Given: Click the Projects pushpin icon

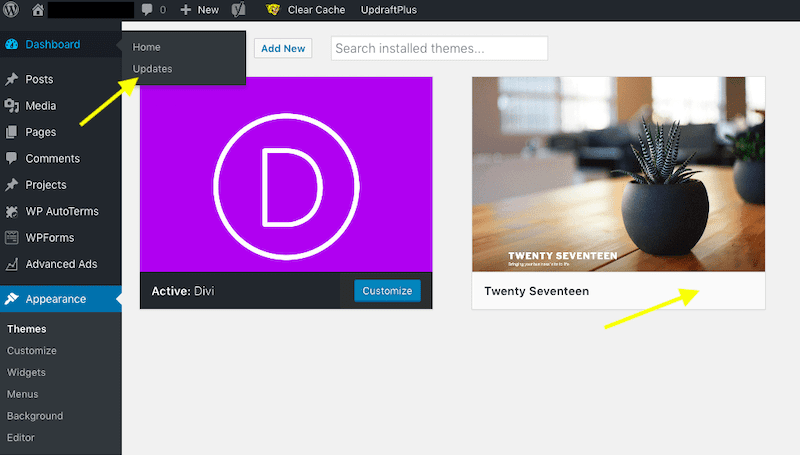Looking at the screenshot, I should coord(11,185).
